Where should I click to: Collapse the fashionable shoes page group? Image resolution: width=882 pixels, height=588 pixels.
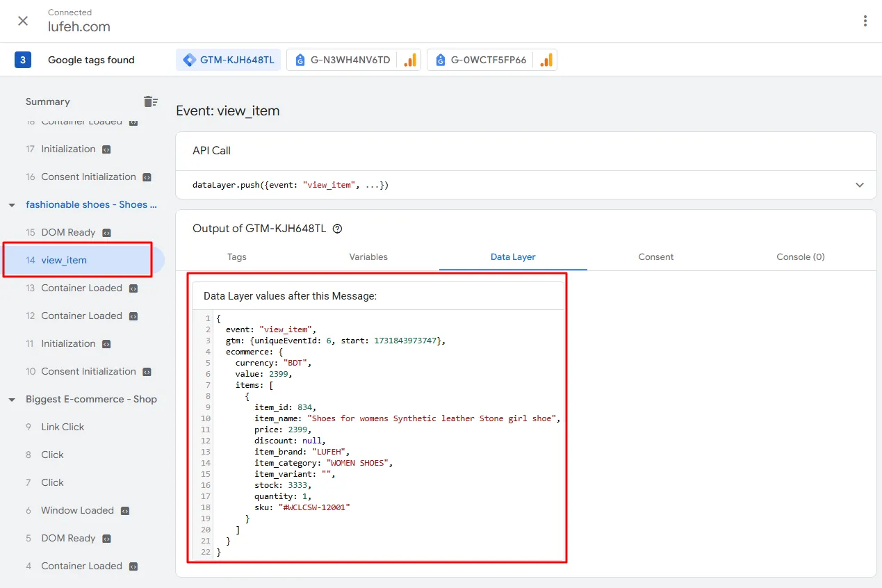[x=12, y=205]
